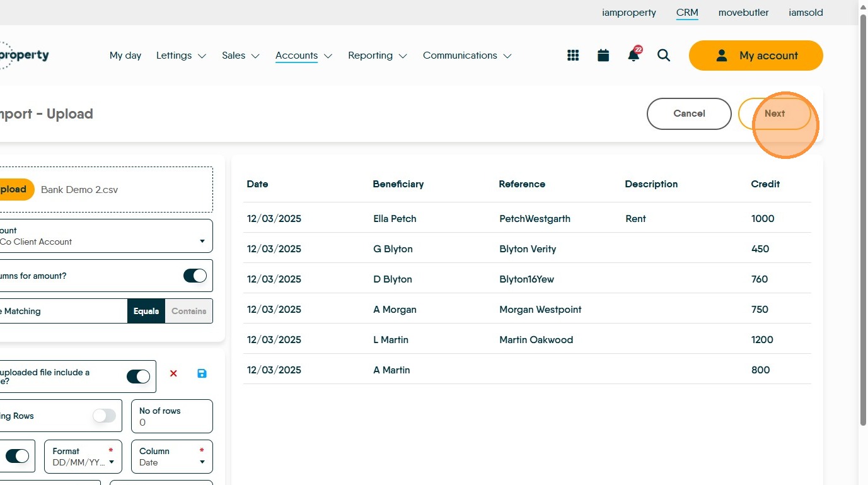Image resolution: width=868 pixels, height=485 pixels.
Task: Expand the Reporting menu
Action: click(x=377, y=56)
